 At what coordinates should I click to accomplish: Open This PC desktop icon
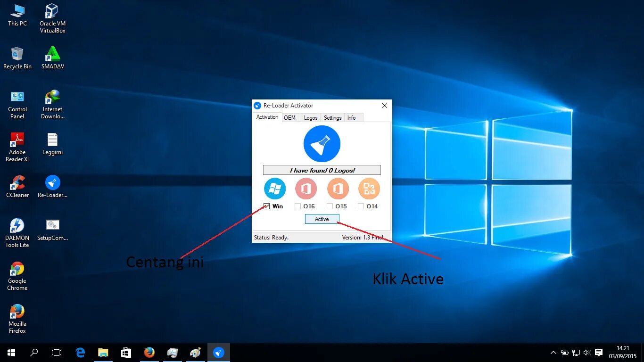click(x=17, y=15)
